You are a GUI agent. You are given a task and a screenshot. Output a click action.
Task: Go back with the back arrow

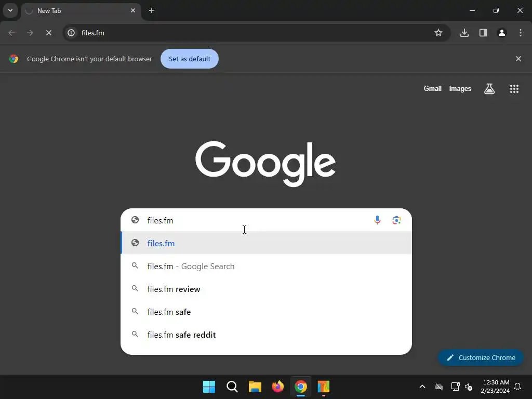click(x=11, y=33)
